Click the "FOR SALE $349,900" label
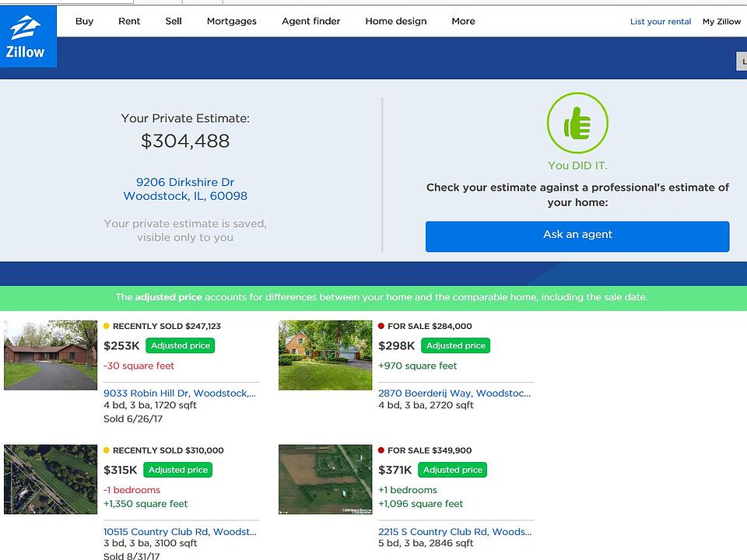 (x=430, y=450)
